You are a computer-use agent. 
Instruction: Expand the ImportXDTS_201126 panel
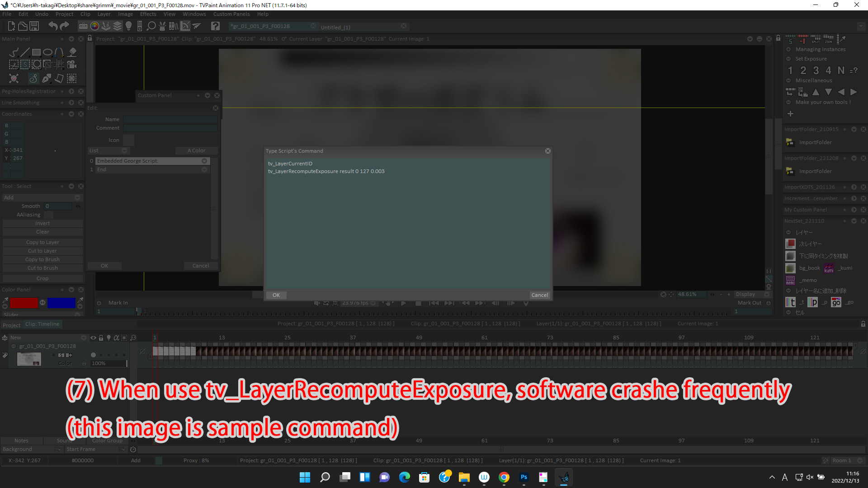(x=854, y=187)
